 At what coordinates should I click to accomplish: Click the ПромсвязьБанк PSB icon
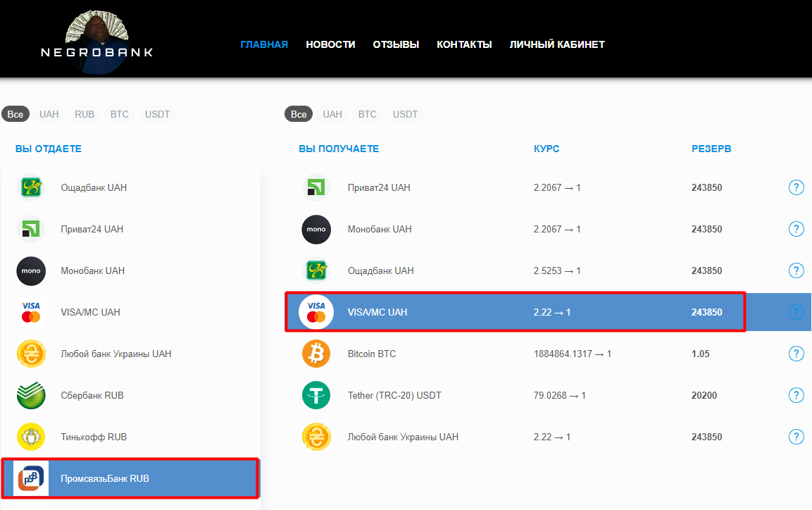31,478
